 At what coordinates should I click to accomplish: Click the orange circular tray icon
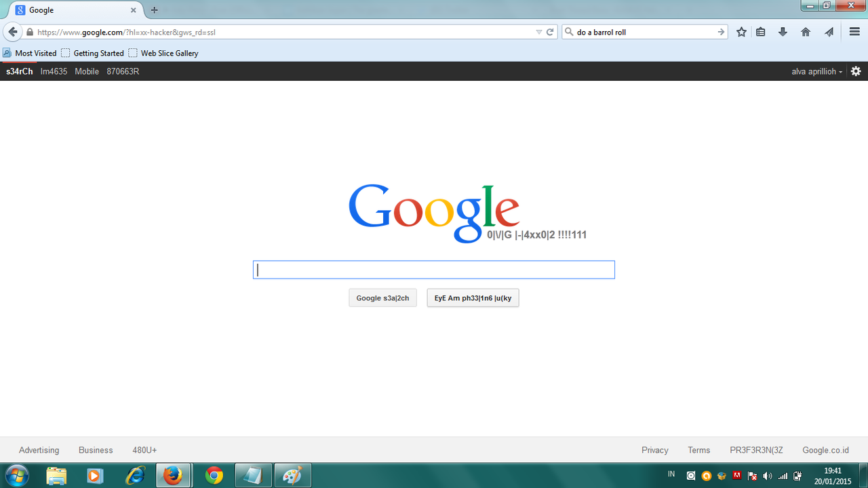click(x=707, y=476)
